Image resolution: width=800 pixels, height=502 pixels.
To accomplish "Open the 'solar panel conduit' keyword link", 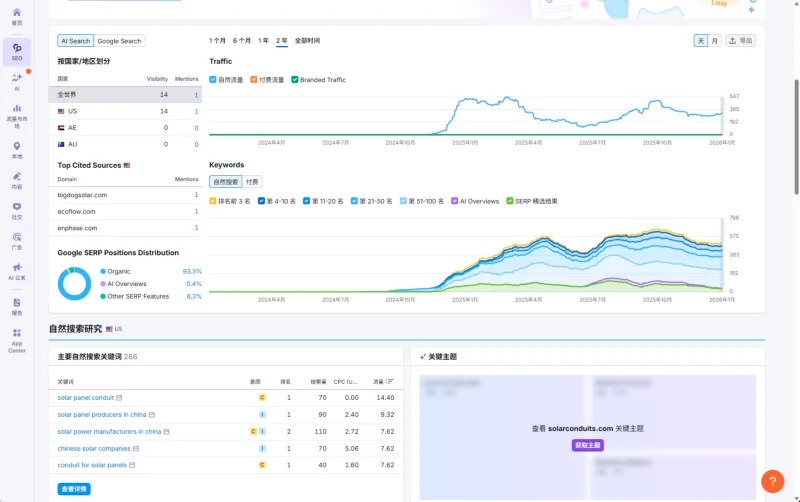I will click(85, 397).
